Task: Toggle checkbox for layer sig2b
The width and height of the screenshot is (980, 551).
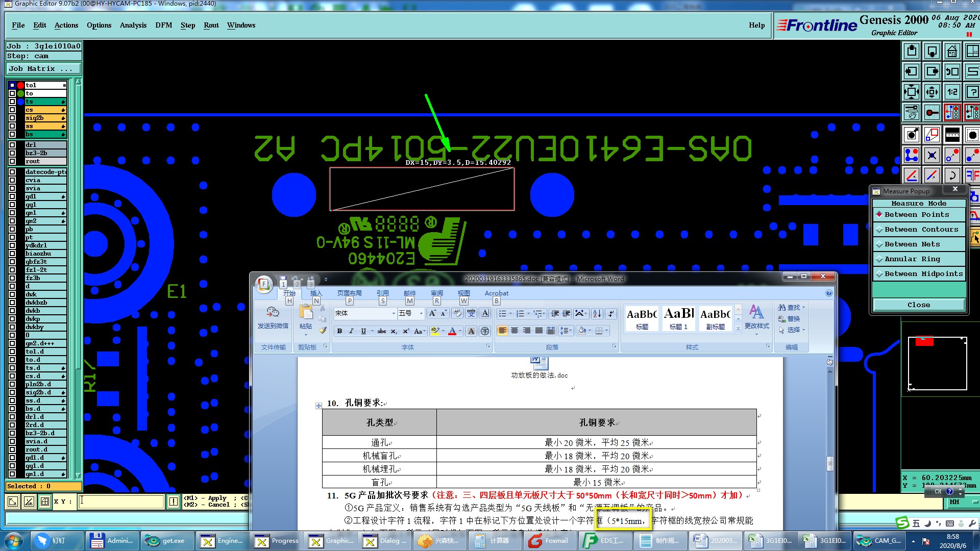Action: (12, 118)
